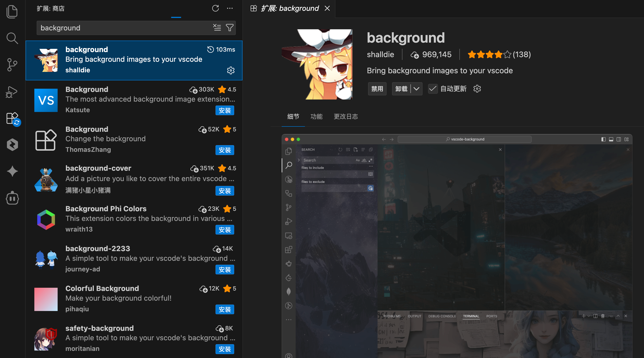Install the background-cover extension
Image resolution: width=644 pixels, height=358 pixels.
225,191
